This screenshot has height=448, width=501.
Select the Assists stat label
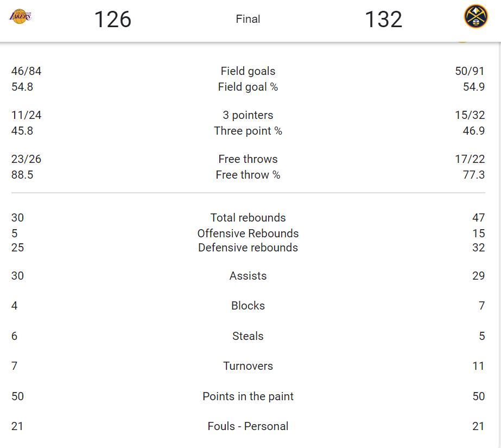coord(248,276)
